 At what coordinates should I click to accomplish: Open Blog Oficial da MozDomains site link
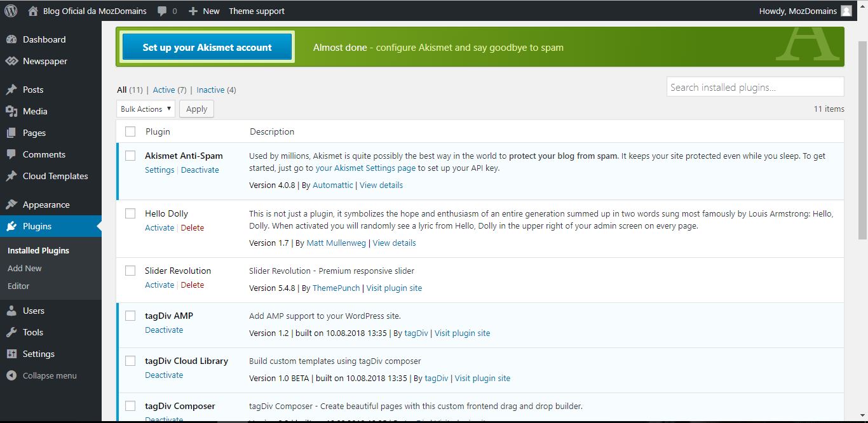(95, 11)
